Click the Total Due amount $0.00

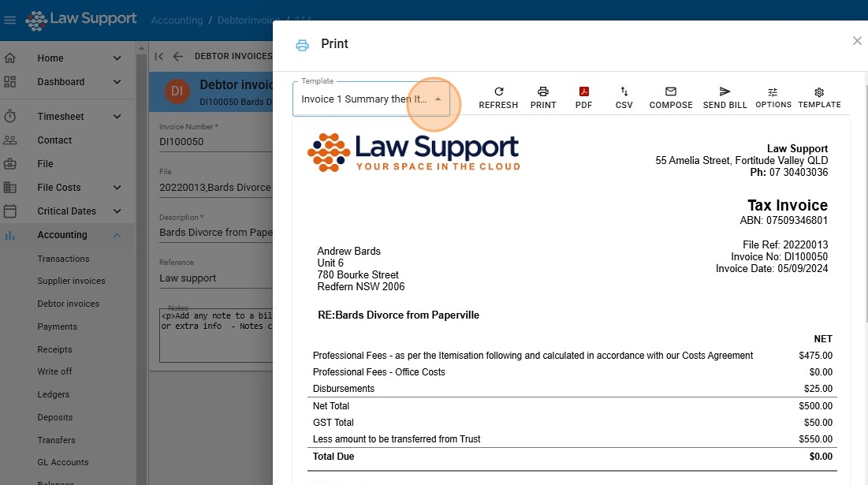tap(821, 456)
